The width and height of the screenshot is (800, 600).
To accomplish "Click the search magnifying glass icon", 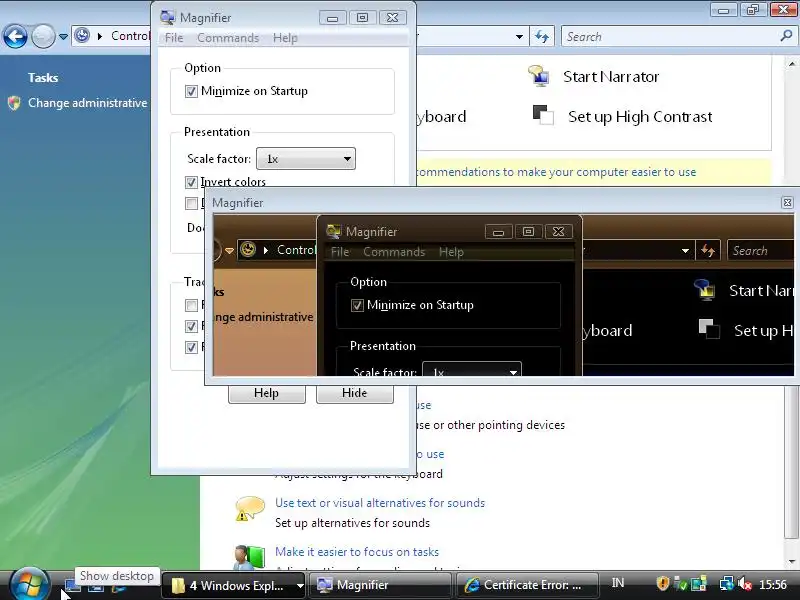I will coord(786,36).
